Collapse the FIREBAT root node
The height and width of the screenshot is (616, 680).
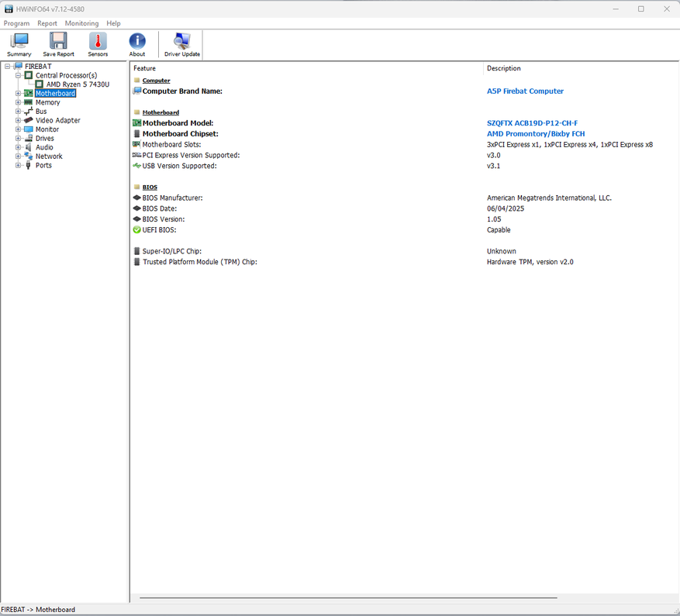pos(8,67)
